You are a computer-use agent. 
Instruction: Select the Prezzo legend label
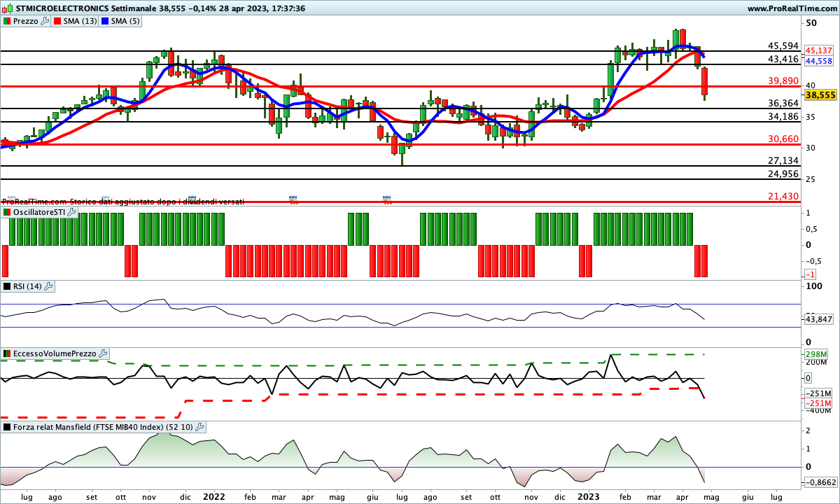pos(26,21)
